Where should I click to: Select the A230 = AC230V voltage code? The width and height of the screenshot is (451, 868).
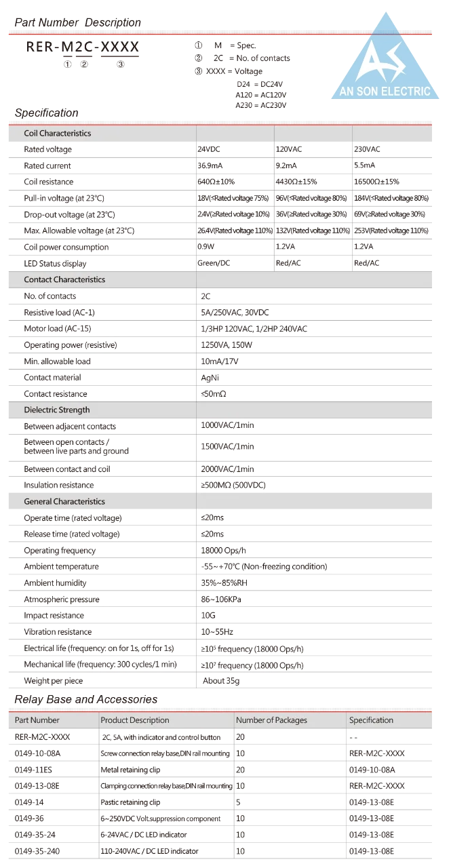tap(261, 105)
